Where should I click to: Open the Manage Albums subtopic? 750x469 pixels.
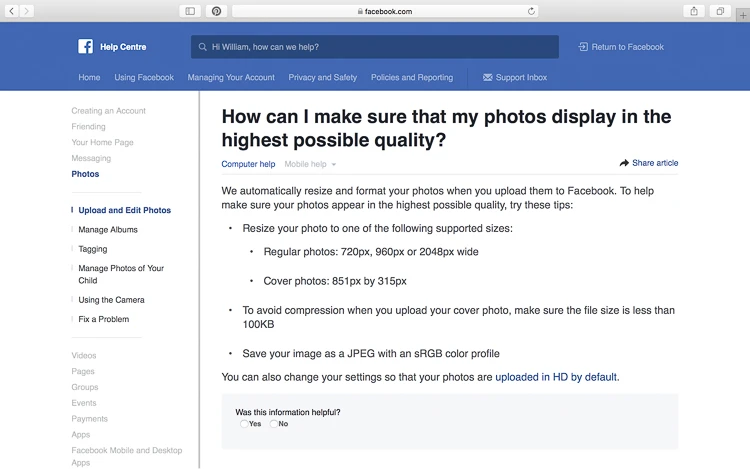[x=108, y=230]
